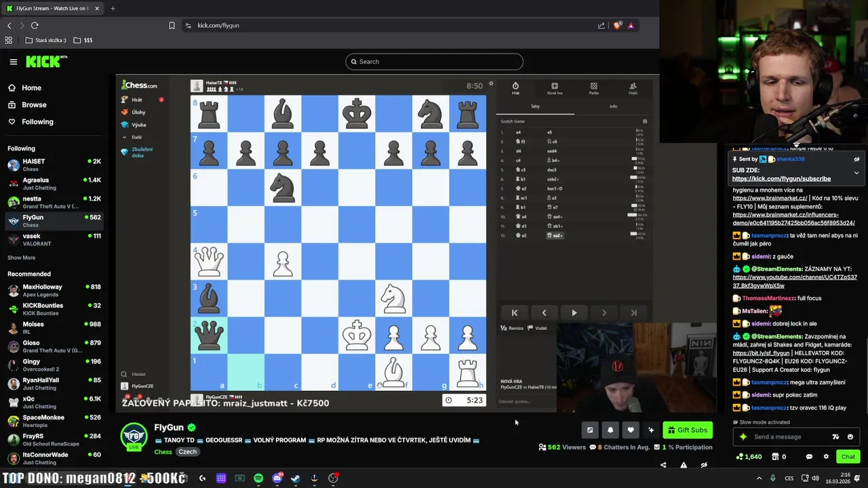The width and height of the screenshot is (868, 488).
Task: Click the Hrát stopwatch icon in chess panel
Action: pos(515,86)
